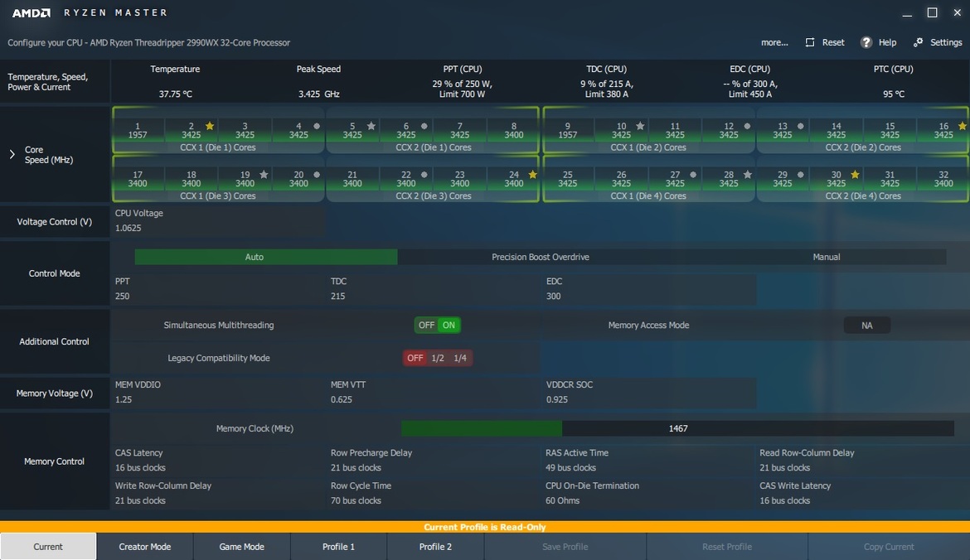970x560 pixels.
Task: Click the gold star on core 30
Action: (855, 174)
